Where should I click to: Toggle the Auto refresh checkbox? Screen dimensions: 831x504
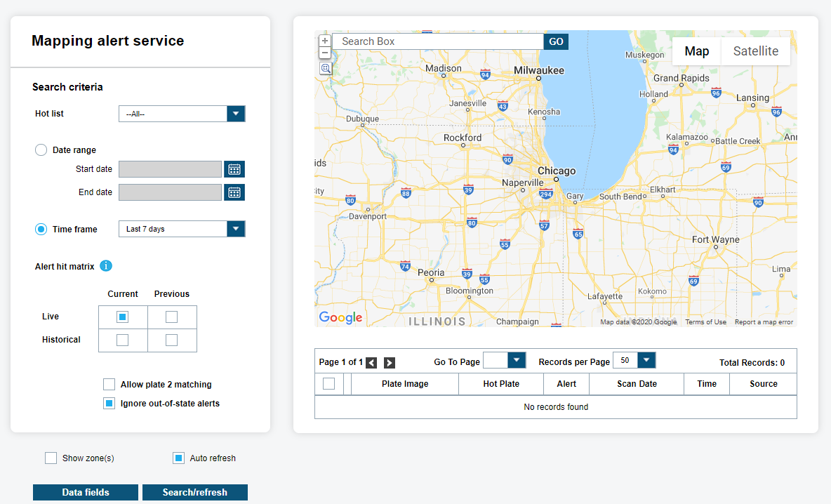click(x=178, y=458)
